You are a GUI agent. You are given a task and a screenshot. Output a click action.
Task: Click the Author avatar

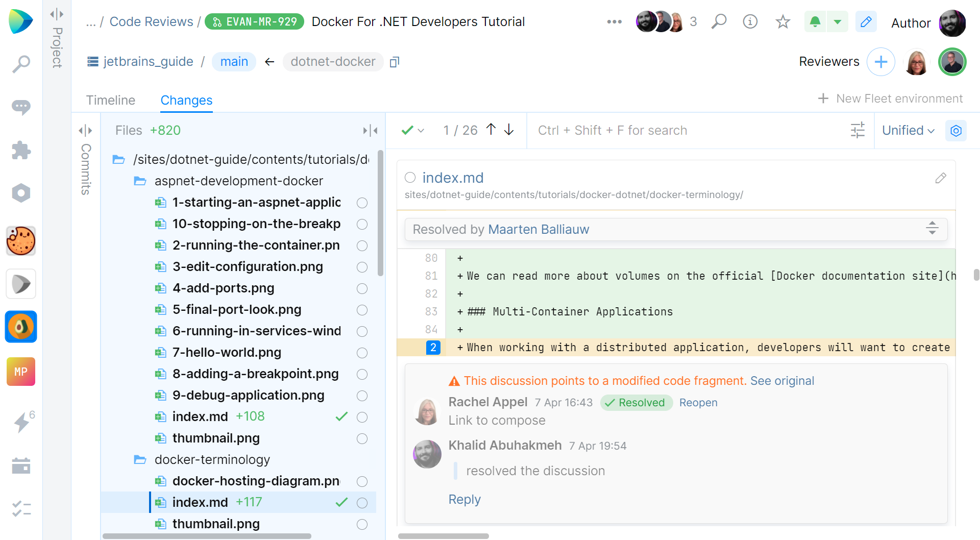952,23
